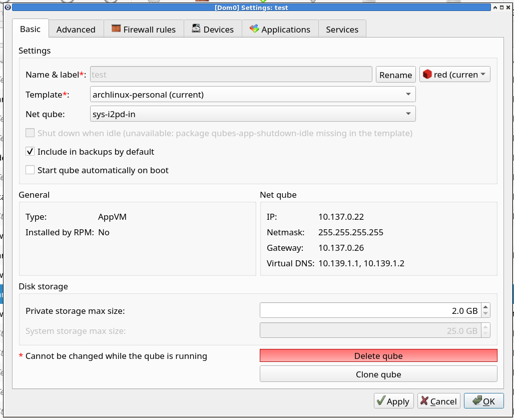
Task: Click the Cannot be changed while running note
Action: click(x=116, y=356)
